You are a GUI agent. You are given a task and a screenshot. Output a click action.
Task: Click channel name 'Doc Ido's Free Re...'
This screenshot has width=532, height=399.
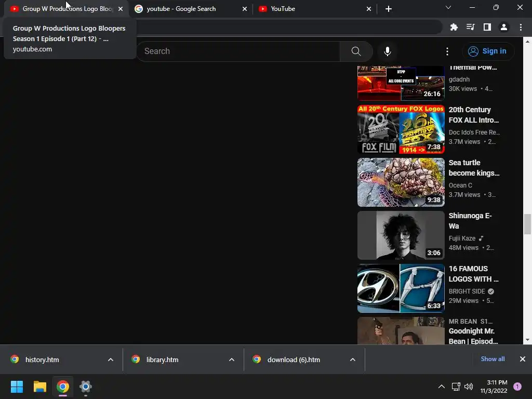click(x=474, y=132)
